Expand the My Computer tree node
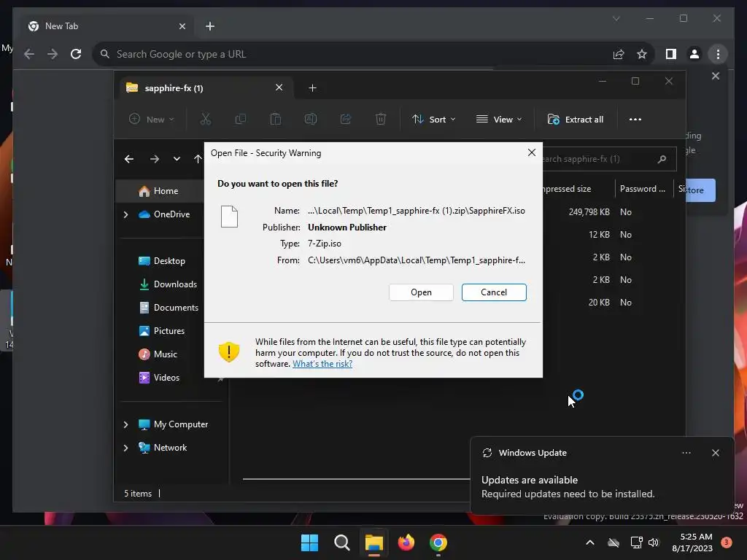 (x=125, y=424)
